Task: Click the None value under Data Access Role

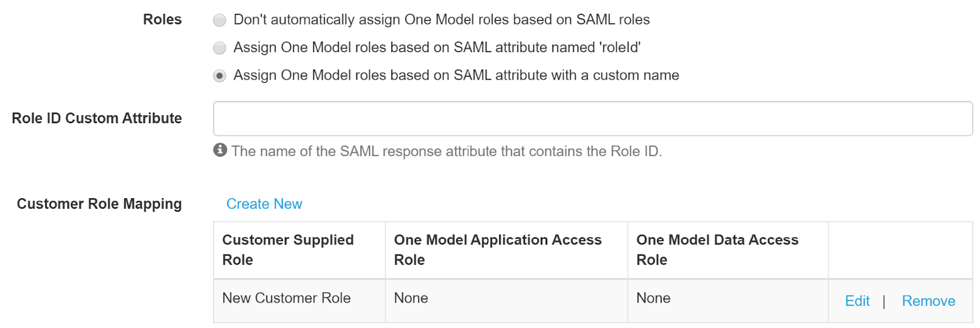Action: click(x=654, y=298)
